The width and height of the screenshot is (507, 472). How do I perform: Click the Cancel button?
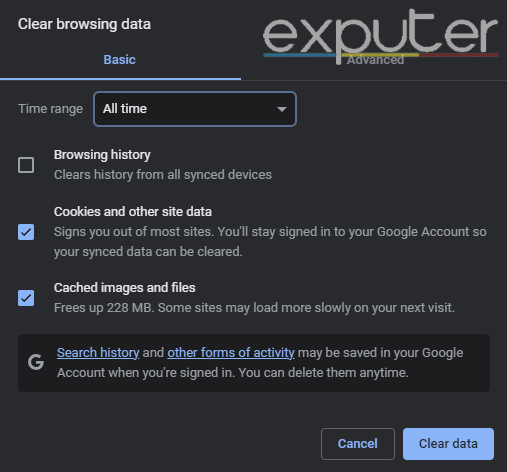pyautogui.click(x=358, y=444)
